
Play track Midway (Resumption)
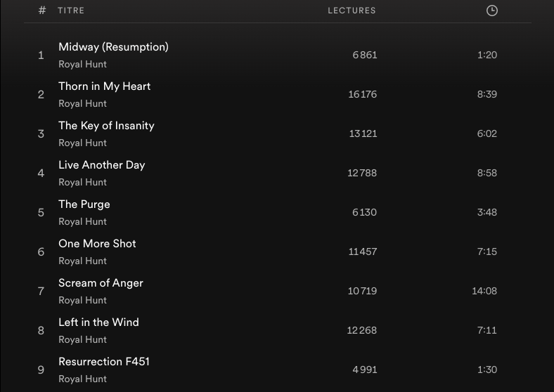(x=113, y=47)
